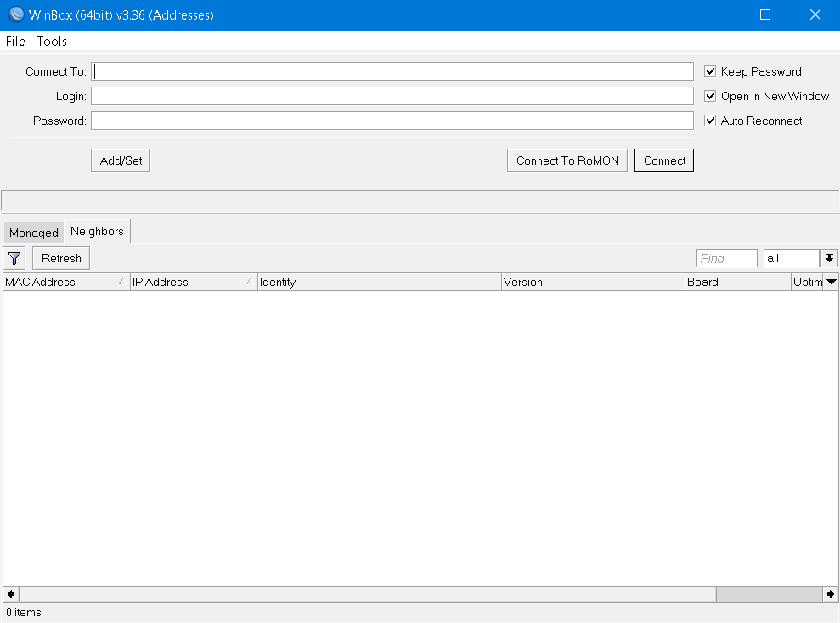Click into the Password field

[x=392, y=121]
